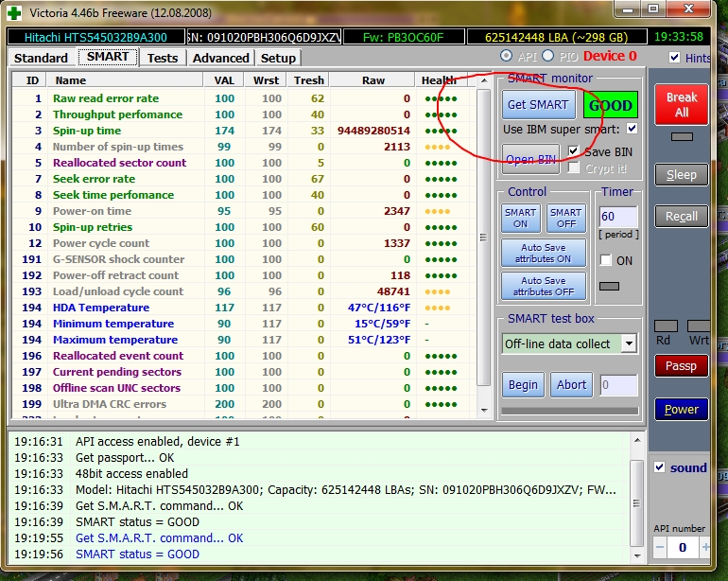Screen dimensions: 728x581
Task: Enable the Timer ON checkbox
Action: (606, 260)
